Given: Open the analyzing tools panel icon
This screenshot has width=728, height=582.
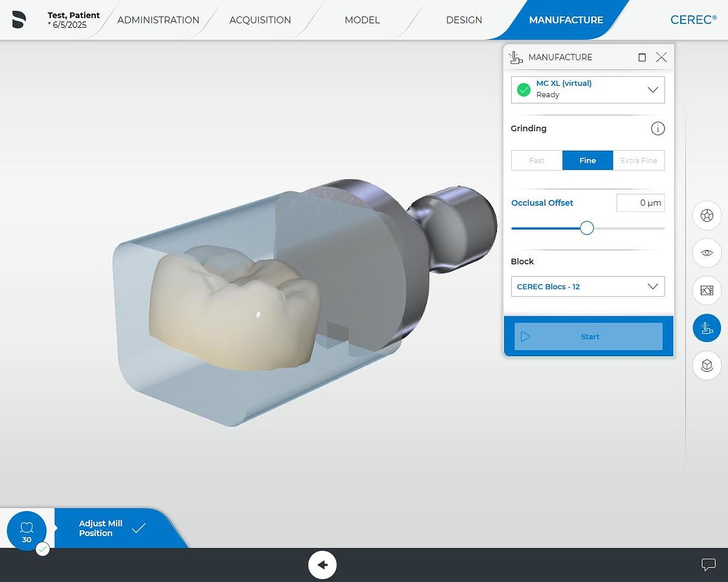Looking at the screenshot, I should point(707,290).
